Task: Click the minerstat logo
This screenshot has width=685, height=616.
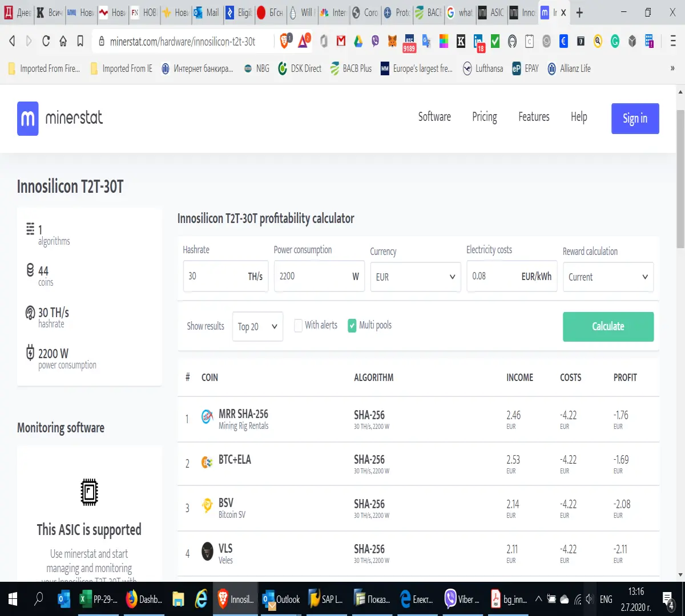Action: [x=60, y=118]
